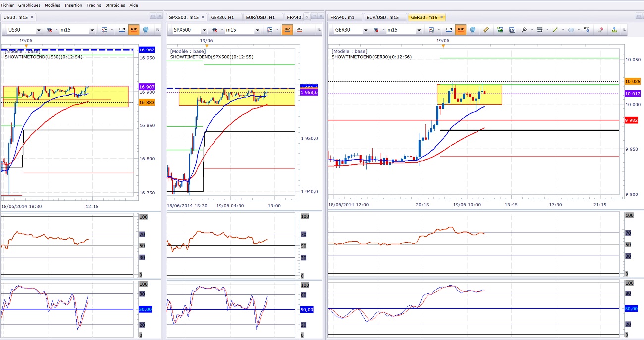This screenshot has height=340, width=644.
Task: Switch to the EUR/USD, H1 tab
Action: tap(260, 17)
